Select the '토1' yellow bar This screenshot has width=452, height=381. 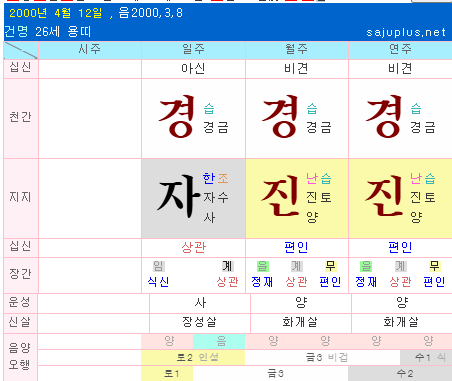pos(167,373)
